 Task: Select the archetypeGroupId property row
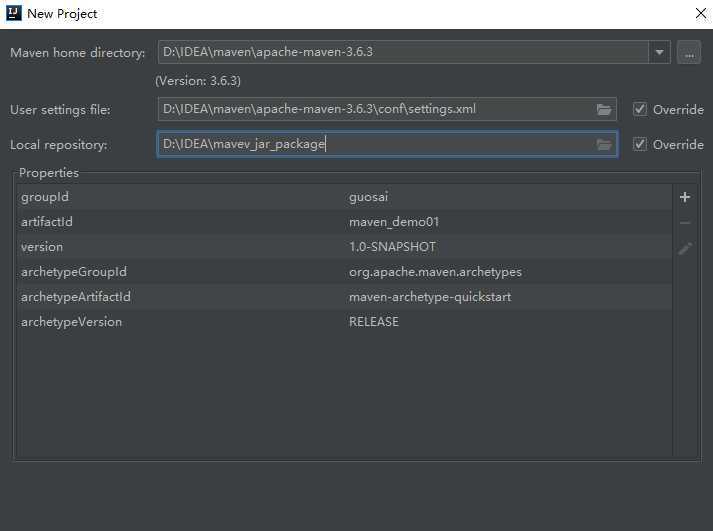pyautogui.click(x=344, y=272)
